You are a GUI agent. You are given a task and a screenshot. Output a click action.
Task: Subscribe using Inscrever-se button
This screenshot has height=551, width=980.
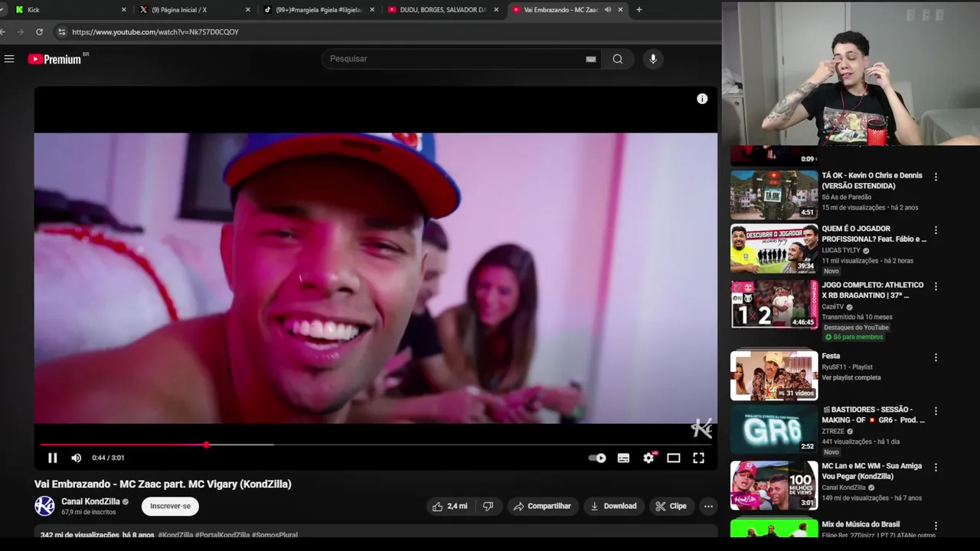pos(170,506)
